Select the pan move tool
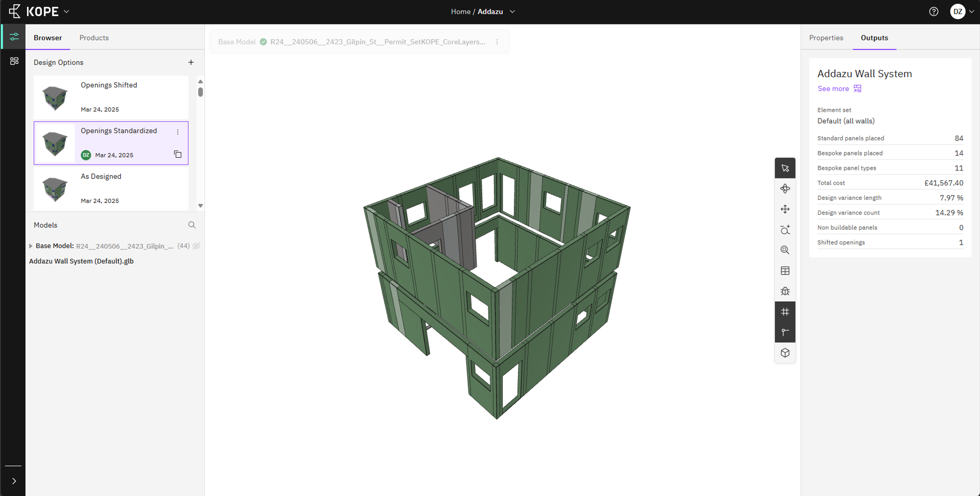980x496 pixels. 785,209
